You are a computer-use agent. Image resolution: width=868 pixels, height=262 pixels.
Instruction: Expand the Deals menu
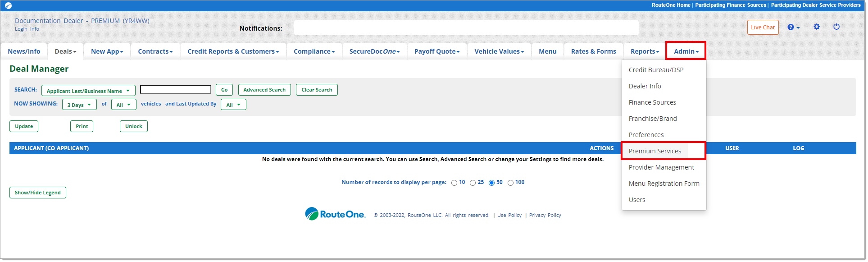[66, 51]
